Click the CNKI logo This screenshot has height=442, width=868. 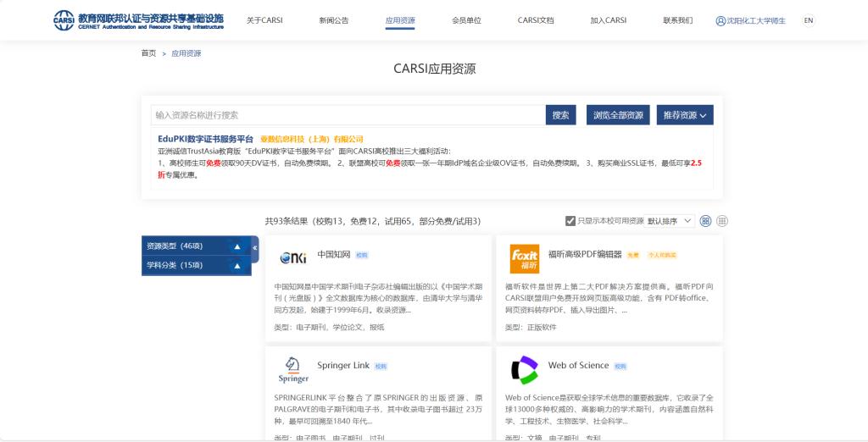click(292, 257)
